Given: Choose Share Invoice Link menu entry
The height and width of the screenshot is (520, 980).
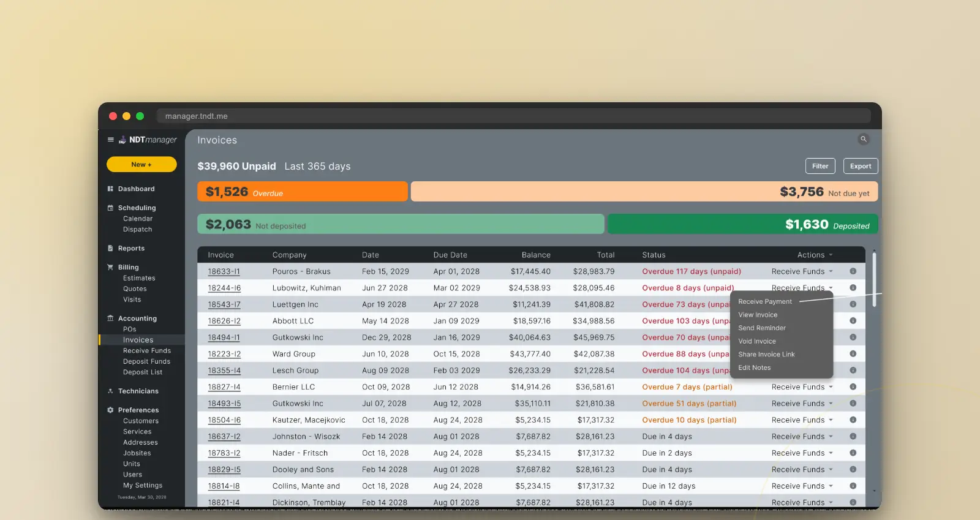Looking at the screenshot, I should [766, 355].
